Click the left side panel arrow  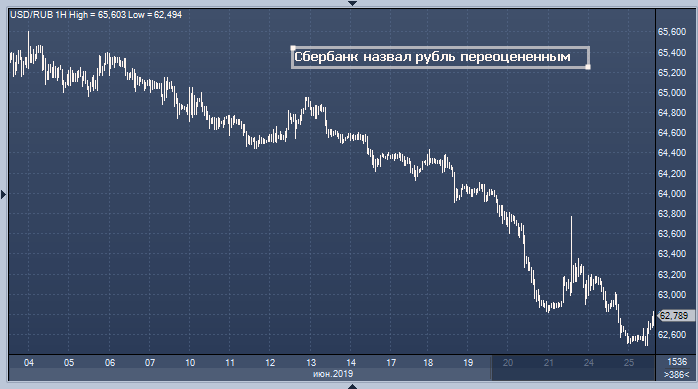[4, 194]
